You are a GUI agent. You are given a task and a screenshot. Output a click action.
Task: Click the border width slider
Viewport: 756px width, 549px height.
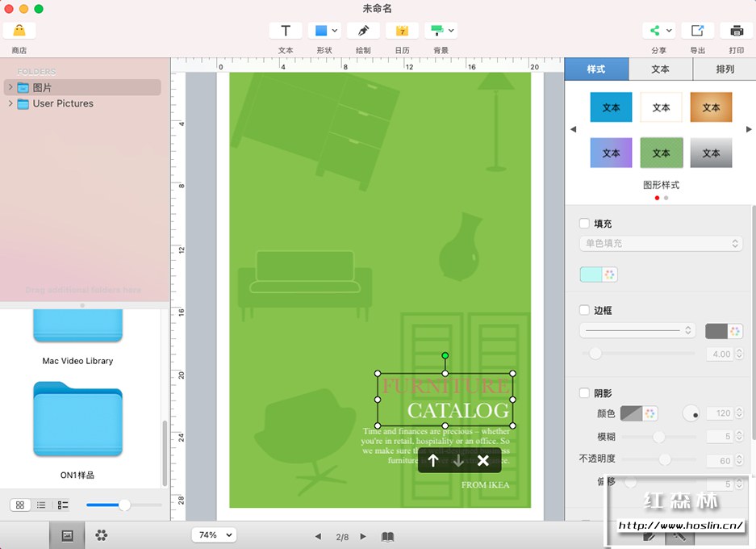(x=638, y=354)
